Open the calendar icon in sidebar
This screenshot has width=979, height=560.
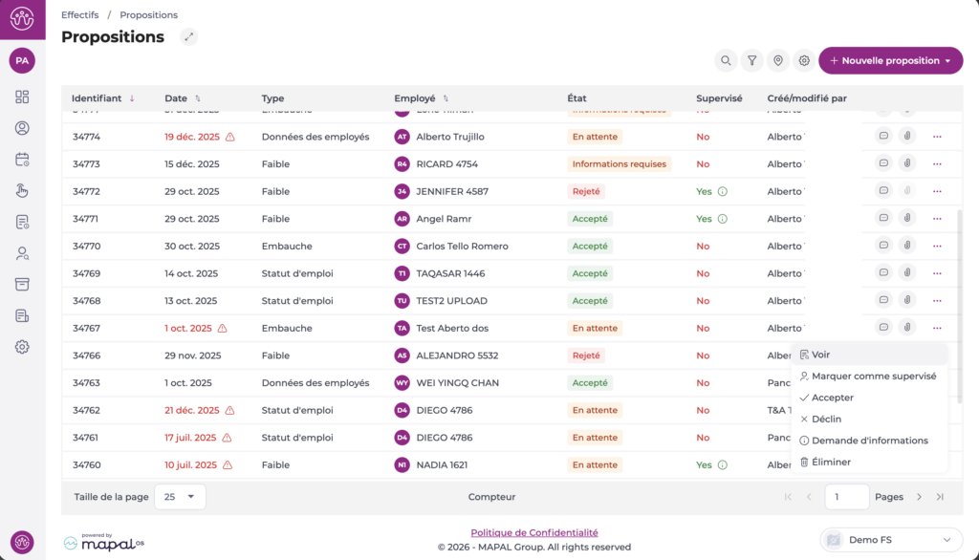click(22, 160)
